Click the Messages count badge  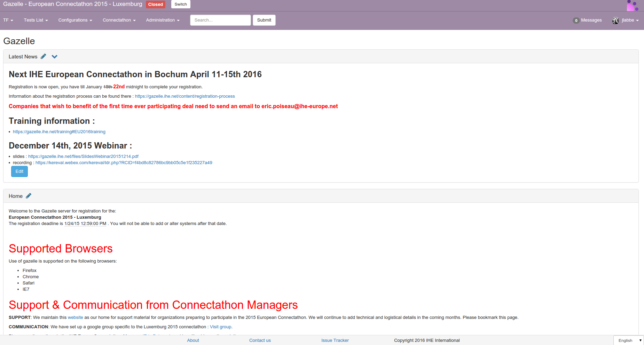(x=576, y=21)
